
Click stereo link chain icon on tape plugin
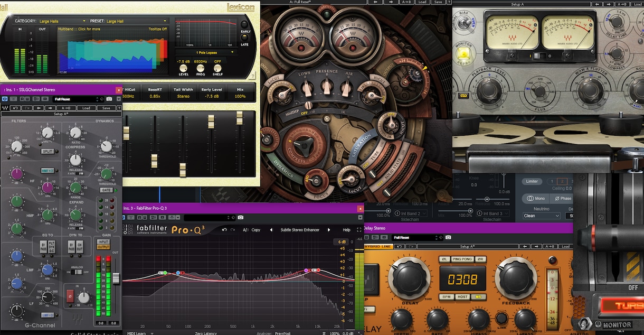click(463, 96)
